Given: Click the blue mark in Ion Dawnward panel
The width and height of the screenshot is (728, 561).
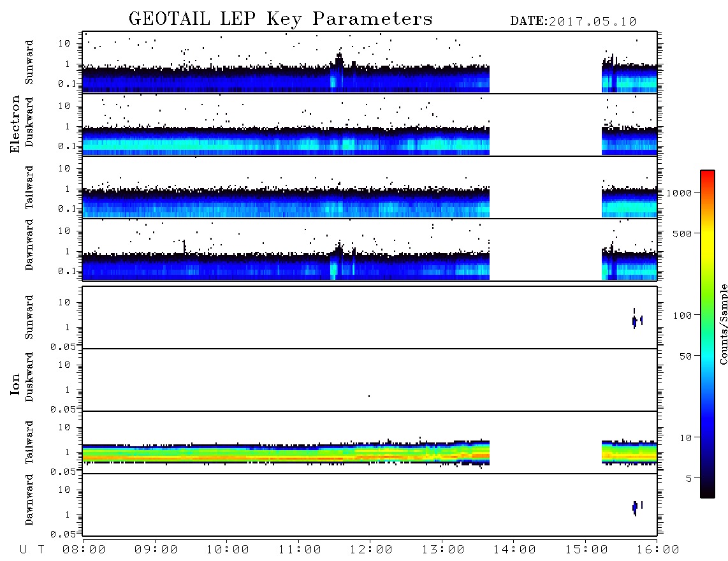Looking at the screenshot, I should (635, 507).
